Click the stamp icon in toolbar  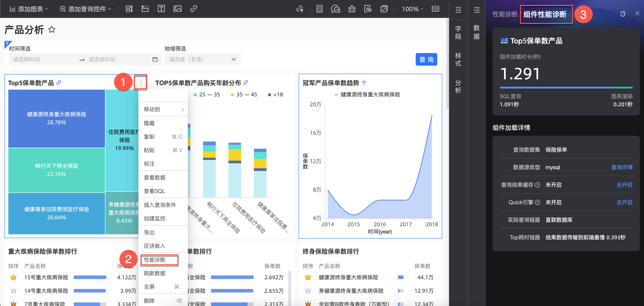pos(352,9)
